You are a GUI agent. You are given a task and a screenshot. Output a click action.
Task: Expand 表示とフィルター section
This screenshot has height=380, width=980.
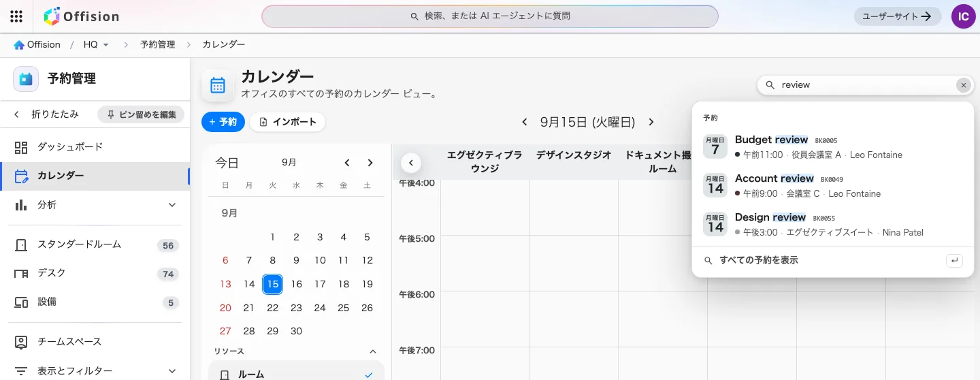pyautogui.click(x=95, y=371)
